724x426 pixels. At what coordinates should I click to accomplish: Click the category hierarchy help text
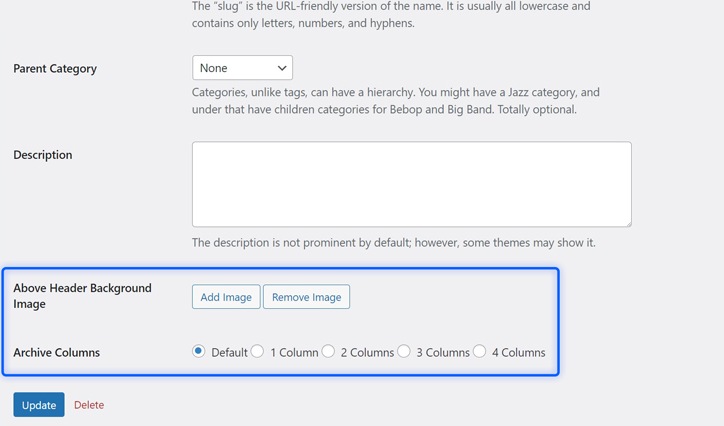395,101
